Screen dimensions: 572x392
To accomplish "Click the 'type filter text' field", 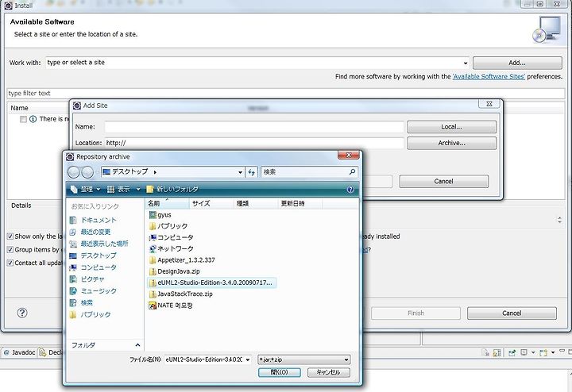I will [286, 94].
